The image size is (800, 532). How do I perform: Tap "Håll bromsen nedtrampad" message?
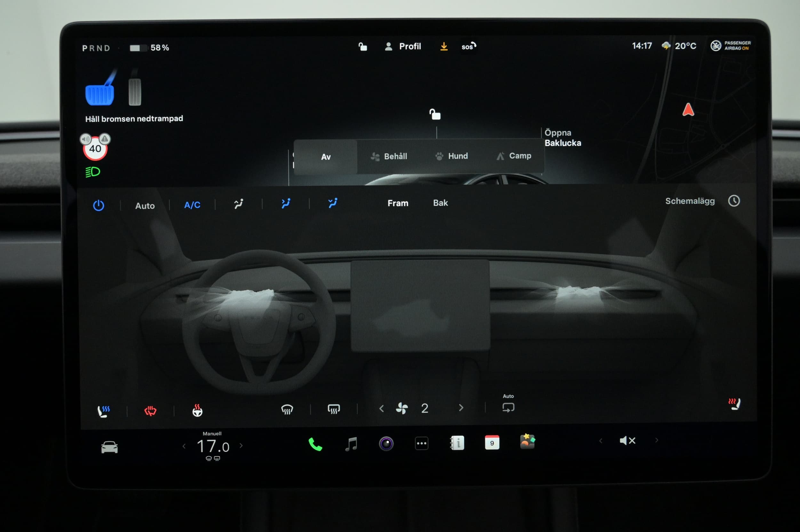(134, 119)
